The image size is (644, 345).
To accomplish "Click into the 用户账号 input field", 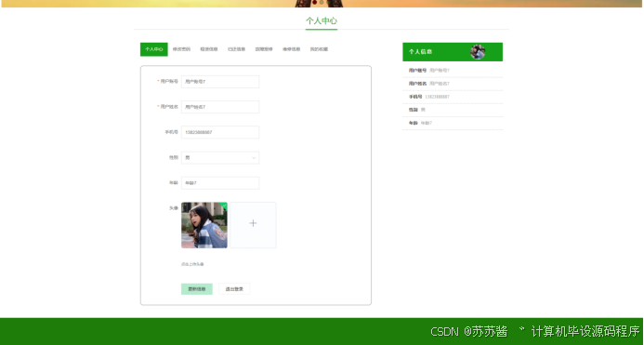I will coord(220,82).
